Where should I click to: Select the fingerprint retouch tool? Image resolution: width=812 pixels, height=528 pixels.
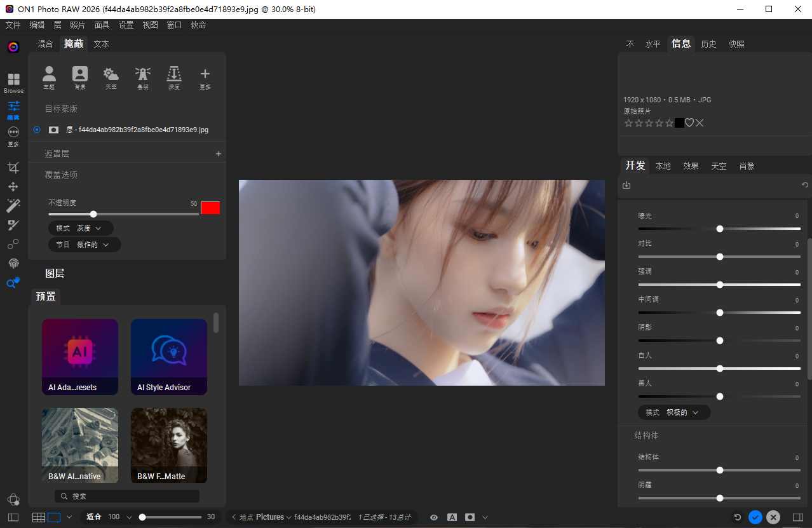(13, 263)
